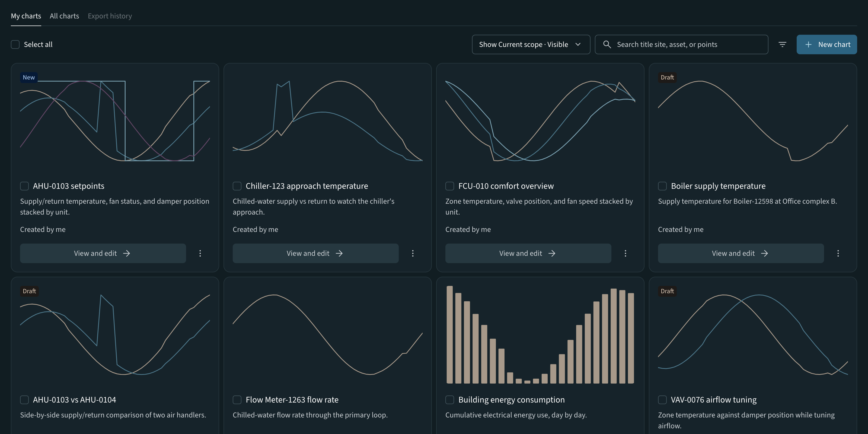Click the search magnifier icon
Image resolution: width=868 pixels, height=434 pixels.
coord(607,44)
